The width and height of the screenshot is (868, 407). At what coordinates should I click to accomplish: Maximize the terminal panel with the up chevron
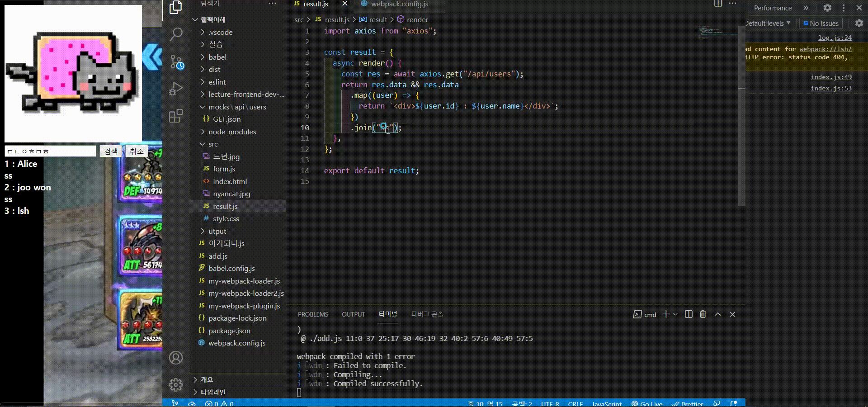pyautogui.click(x=718, y=314)
